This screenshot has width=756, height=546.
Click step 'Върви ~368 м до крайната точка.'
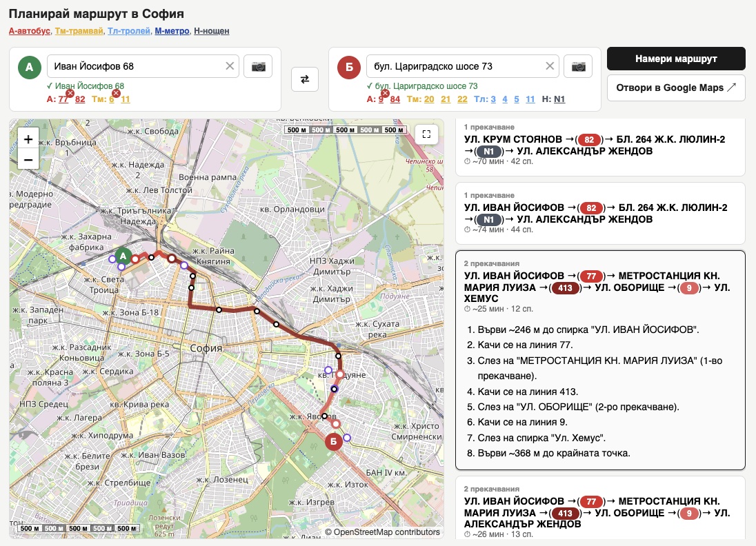[x=554, y=454]
